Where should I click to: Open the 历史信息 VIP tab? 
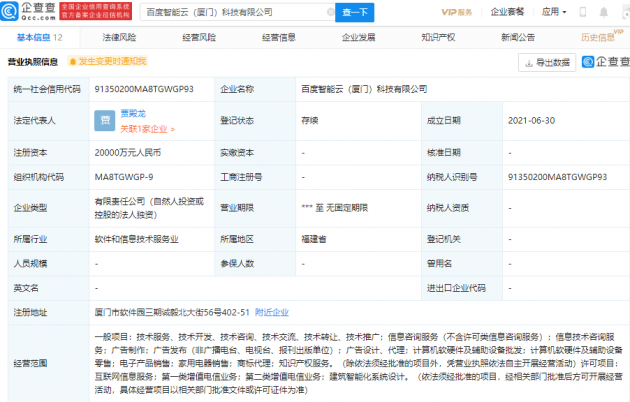click(x=601, y=36)
